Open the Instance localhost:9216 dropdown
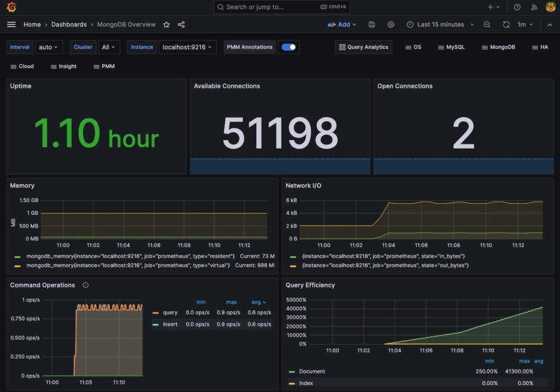 click(x=187, y=47)
